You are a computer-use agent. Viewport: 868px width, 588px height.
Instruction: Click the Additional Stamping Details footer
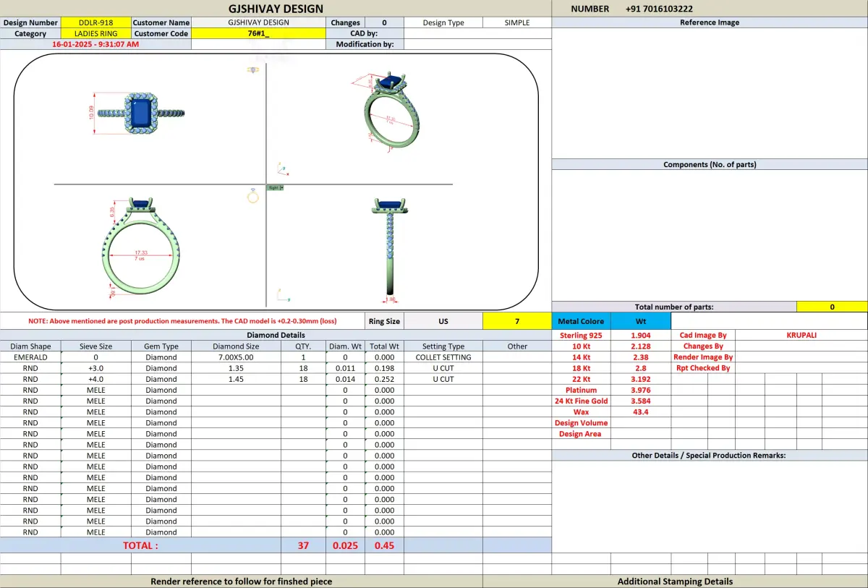(x=675, y=581)
